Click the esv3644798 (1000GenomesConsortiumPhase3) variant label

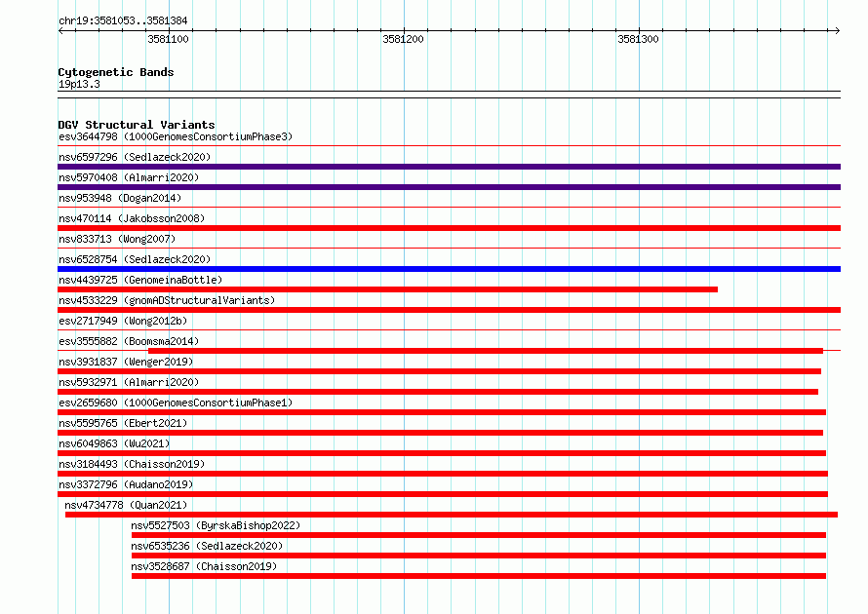pyautogui.click(x=176, y=136)
